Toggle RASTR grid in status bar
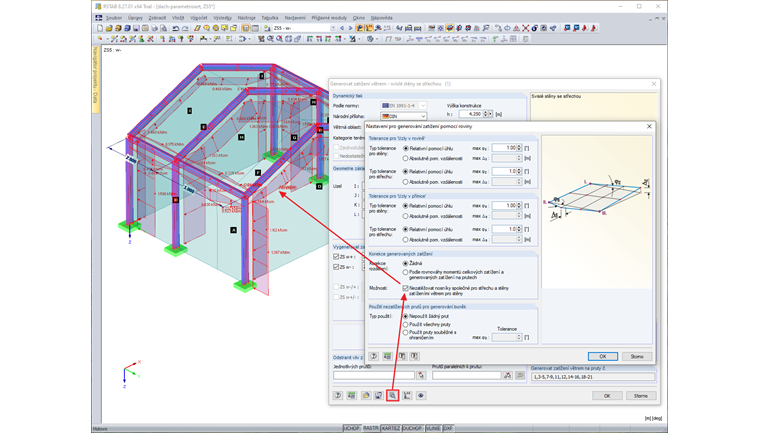 371,428
